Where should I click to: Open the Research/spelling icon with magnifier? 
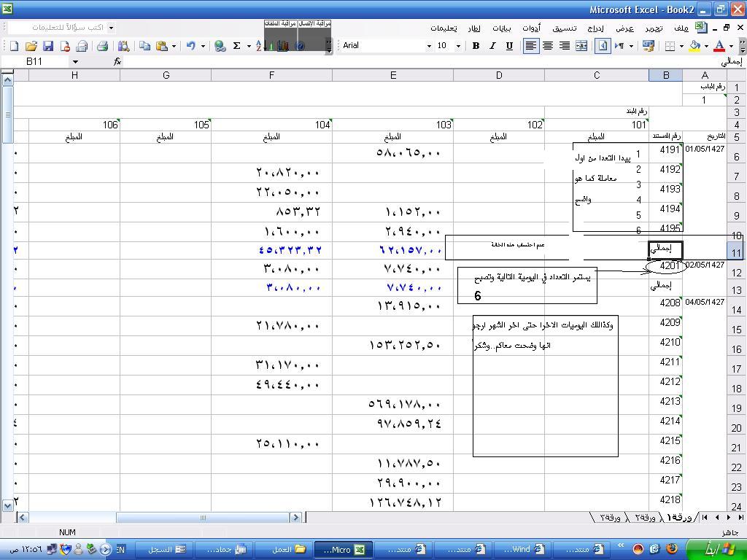click(x=123, y=46)
